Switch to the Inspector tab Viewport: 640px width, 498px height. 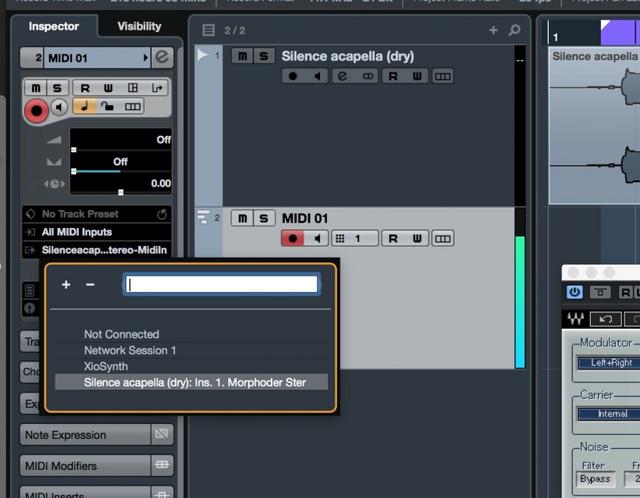pyautogui.click(x=53, y=26)
